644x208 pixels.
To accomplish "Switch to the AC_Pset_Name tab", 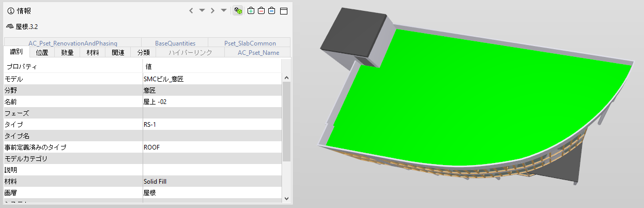I will (258, 52).
